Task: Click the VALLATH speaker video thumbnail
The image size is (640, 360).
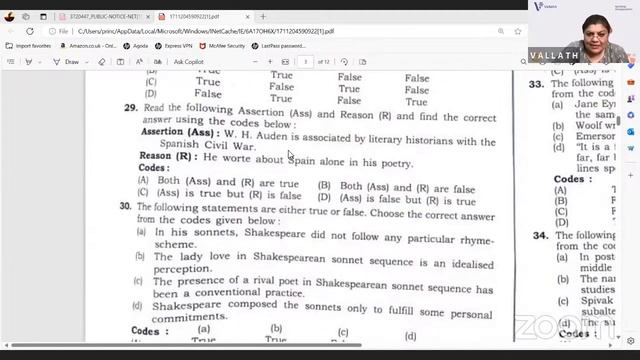Action: (x=584, y=31)
